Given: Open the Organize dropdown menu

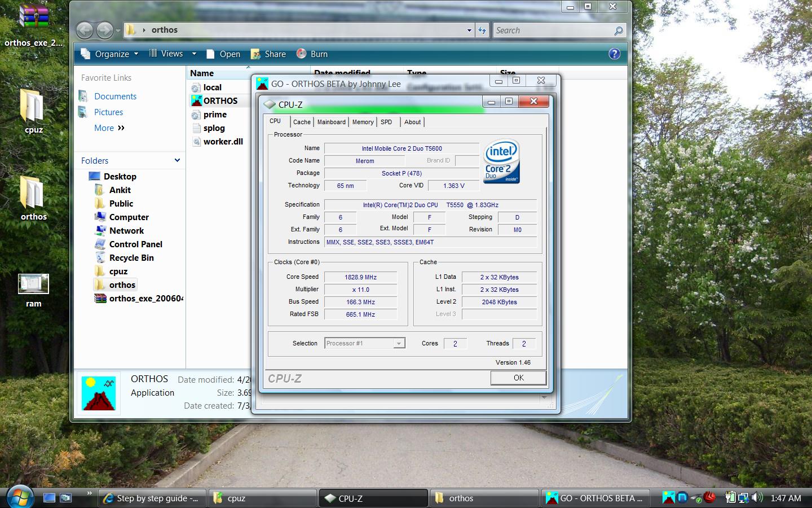Looking at the screenshot, I should tap(109, 54).
